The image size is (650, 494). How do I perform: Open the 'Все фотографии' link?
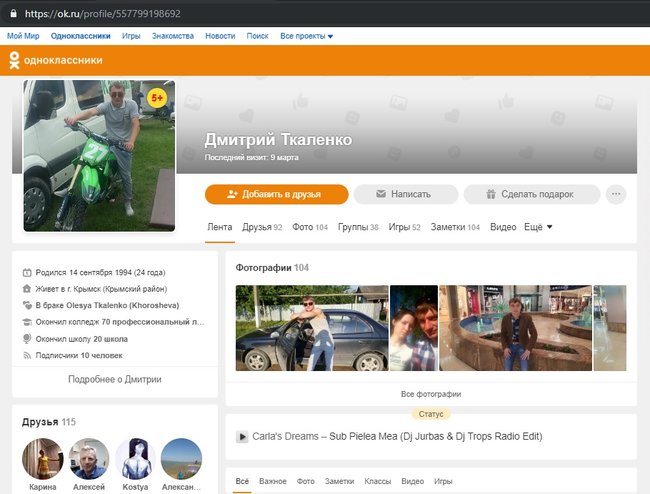[x=430, y=394]
